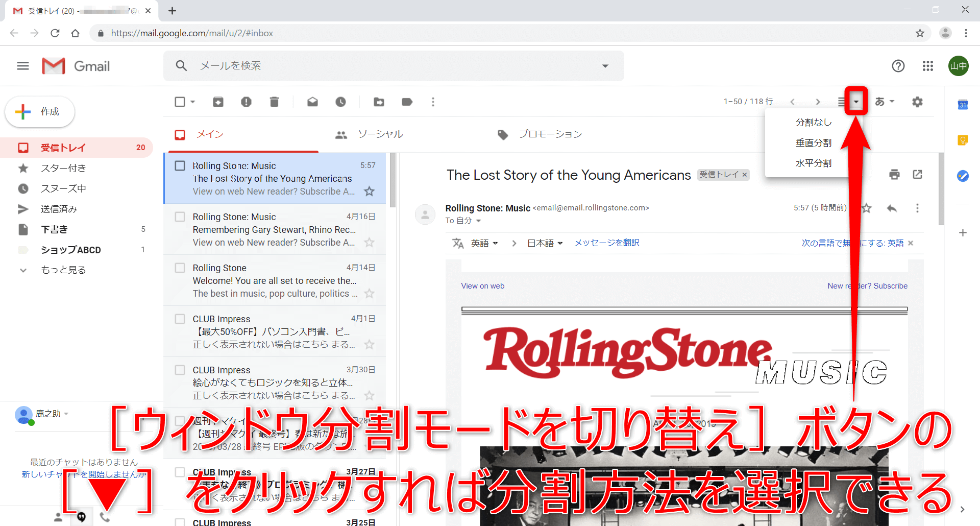This screenshot has height=526, width=980.
Task: Star the Remembering Gary Stewart mail
Action: [369, 243]
